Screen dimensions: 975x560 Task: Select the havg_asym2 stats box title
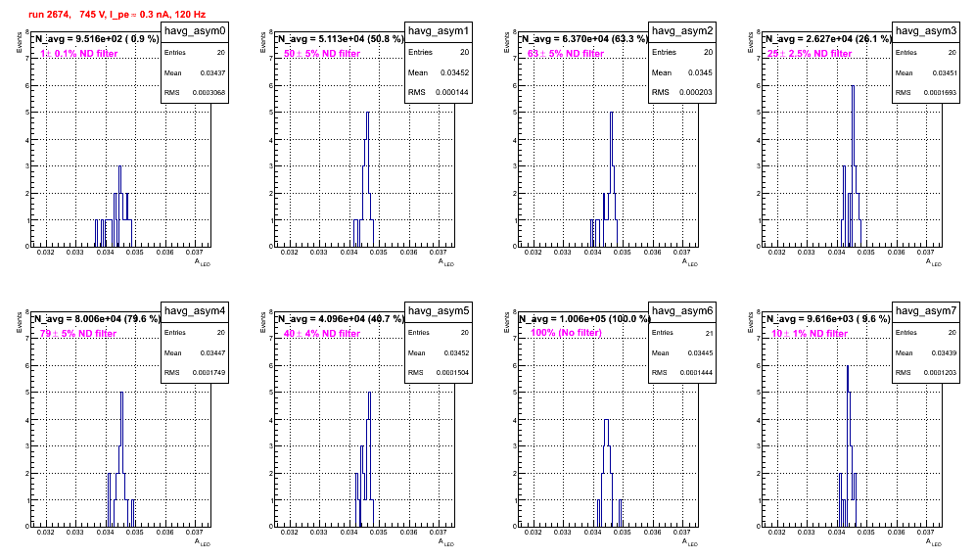coord(682,31)
